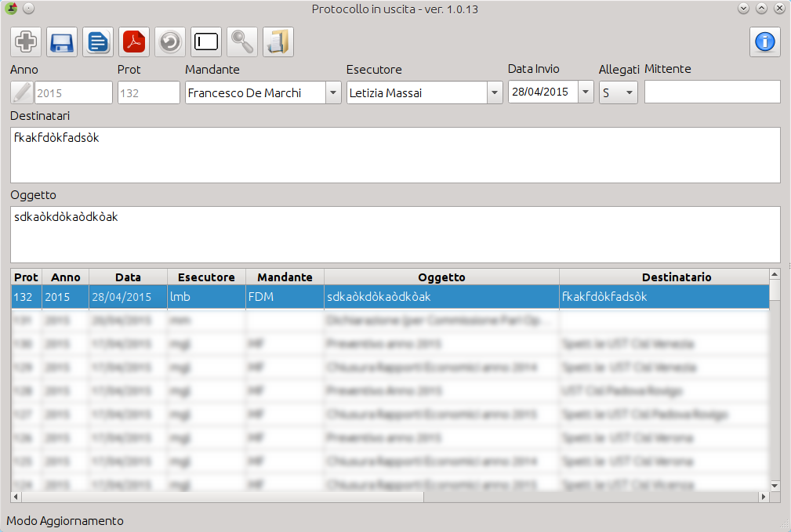Open search with the magnifying glass icon
Viewport: 791px width, 532px height.
[x=242, y=42]
